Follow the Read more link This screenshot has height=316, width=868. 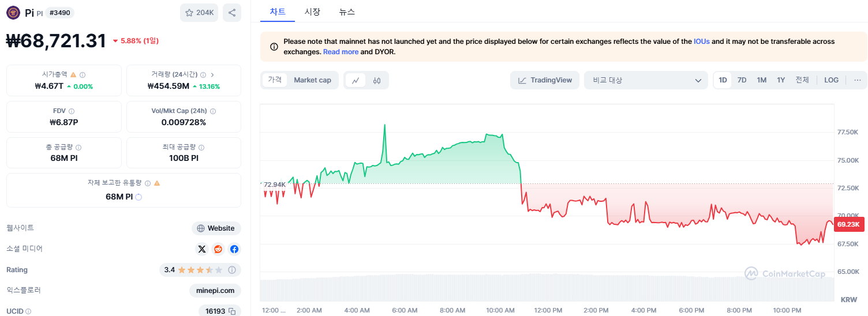coord(341,52)
